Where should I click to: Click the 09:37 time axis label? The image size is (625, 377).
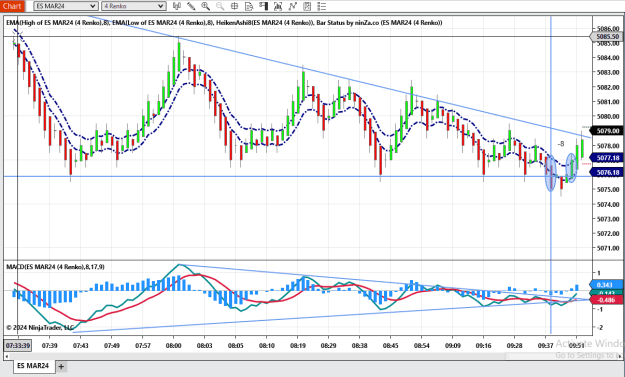click(546, 346)
